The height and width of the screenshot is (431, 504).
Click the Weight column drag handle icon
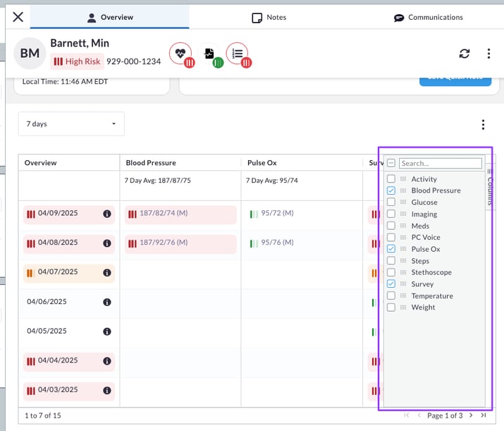[403, 308]
